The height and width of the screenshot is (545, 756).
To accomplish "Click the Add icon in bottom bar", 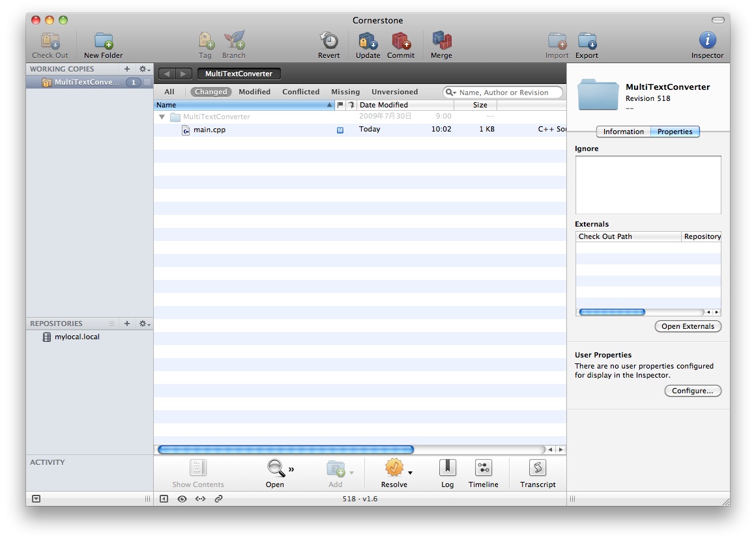I will pyautogui.click(x=336, y=468).
